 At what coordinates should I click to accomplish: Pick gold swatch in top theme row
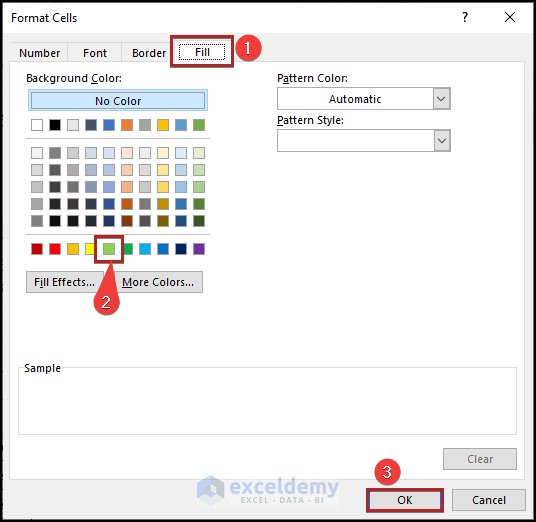163,125
